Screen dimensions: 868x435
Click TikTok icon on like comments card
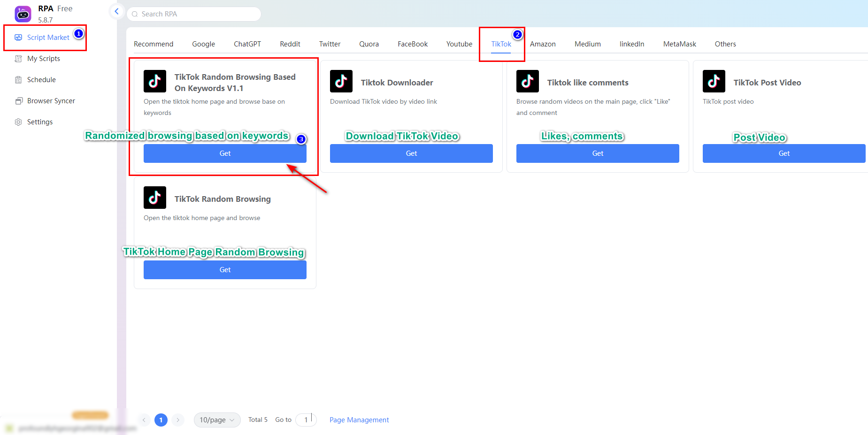pos(528,81)
